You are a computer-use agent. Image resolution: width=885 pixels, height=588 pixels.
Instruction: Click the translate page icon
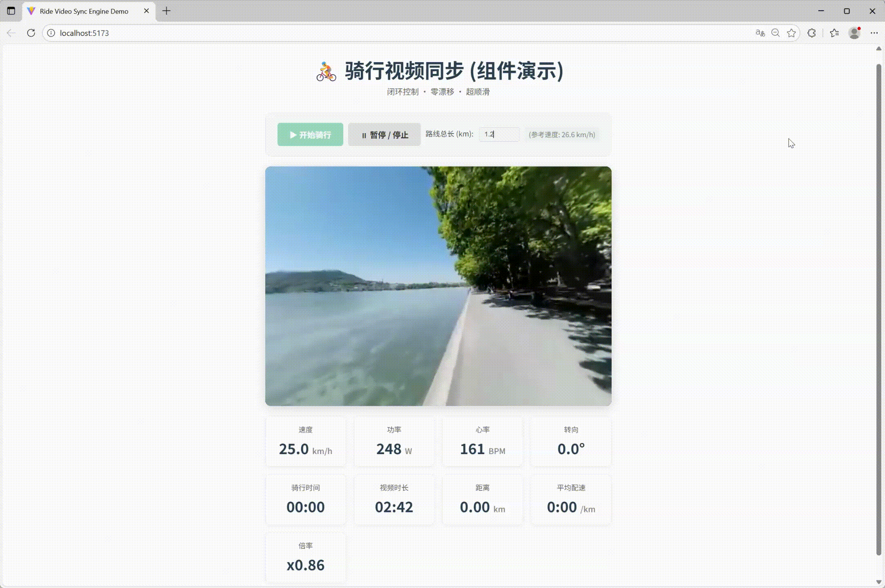(x=760, y=33)
